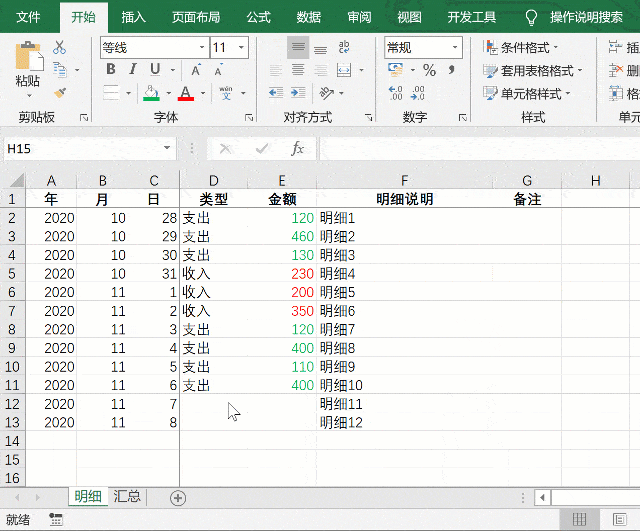Switch to 视图 View tab
Image resolution: width=640 pixels, height=531 pixels.
pos(409,17)
